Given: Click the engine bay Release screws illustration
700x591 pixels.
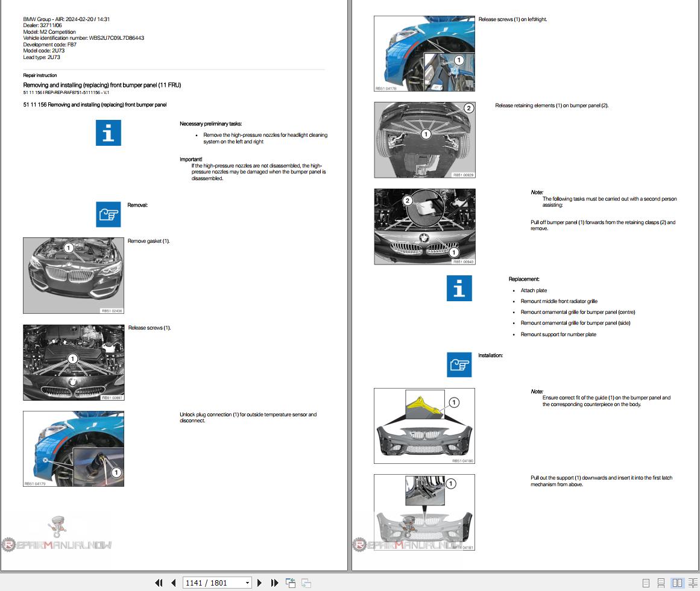Looking at the screenshot, I should coord(74,362).
